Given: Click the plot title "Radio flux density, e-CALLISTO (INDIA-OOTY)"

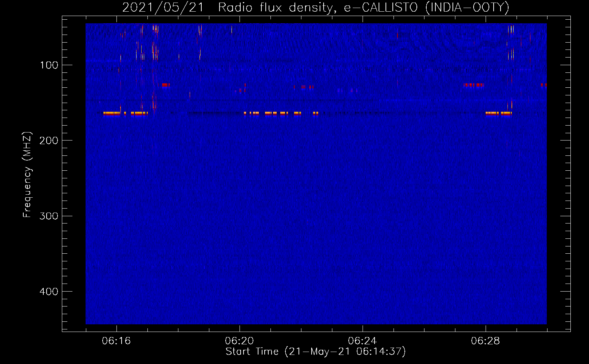Looking at the screenshot, I should tap(363, 7).
